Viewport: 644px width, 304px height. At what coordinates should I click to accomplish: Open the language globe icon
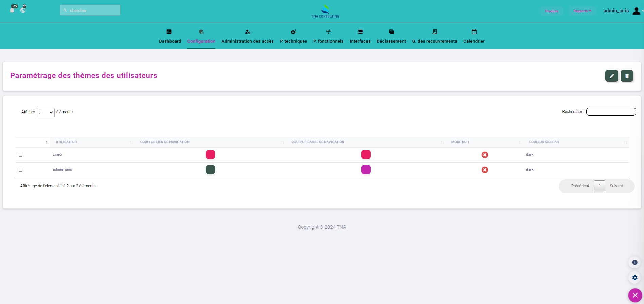click(x=23, y=10)
